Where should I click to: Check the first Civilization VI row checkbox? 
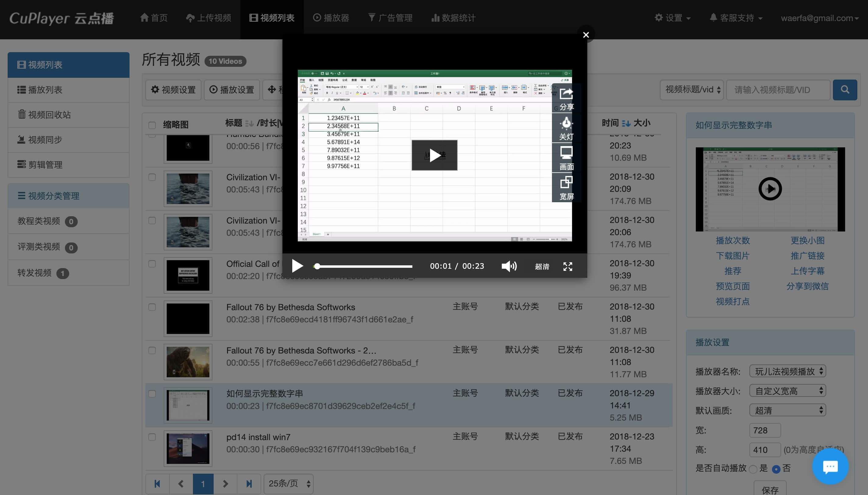pos(152,177)
